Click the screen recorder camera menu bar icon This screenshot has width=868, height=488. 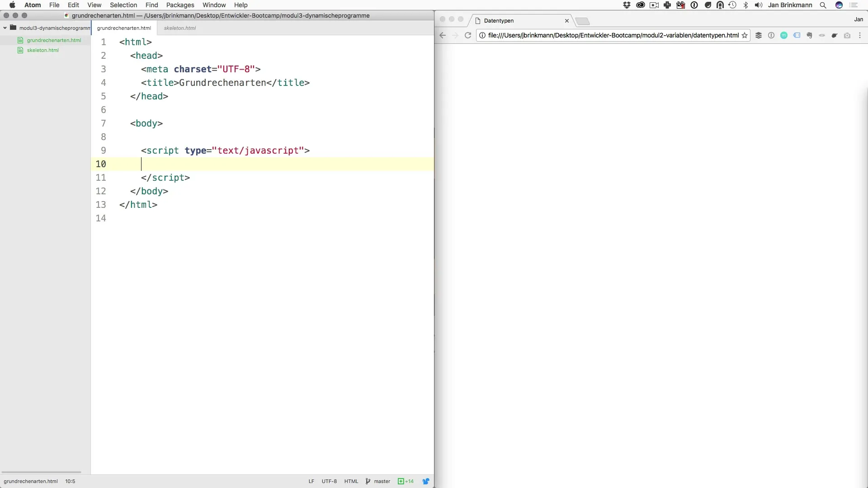[654, 5]
